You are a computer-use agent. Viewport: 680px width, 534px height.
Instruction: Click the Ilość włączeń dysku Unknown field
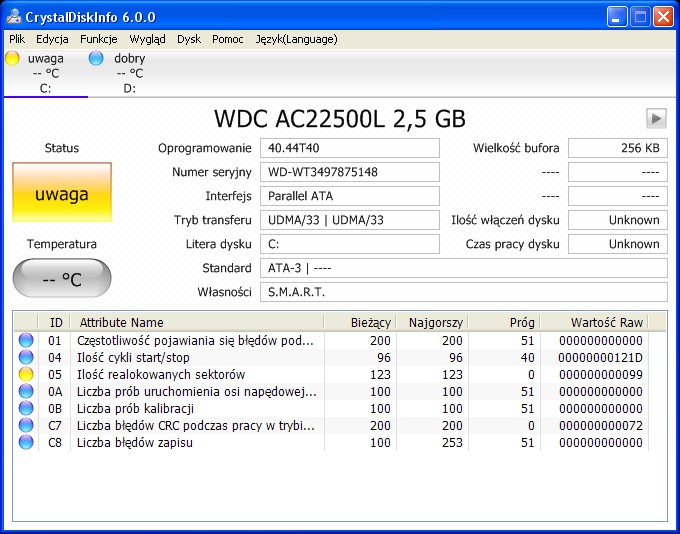(x=618, y=220)
